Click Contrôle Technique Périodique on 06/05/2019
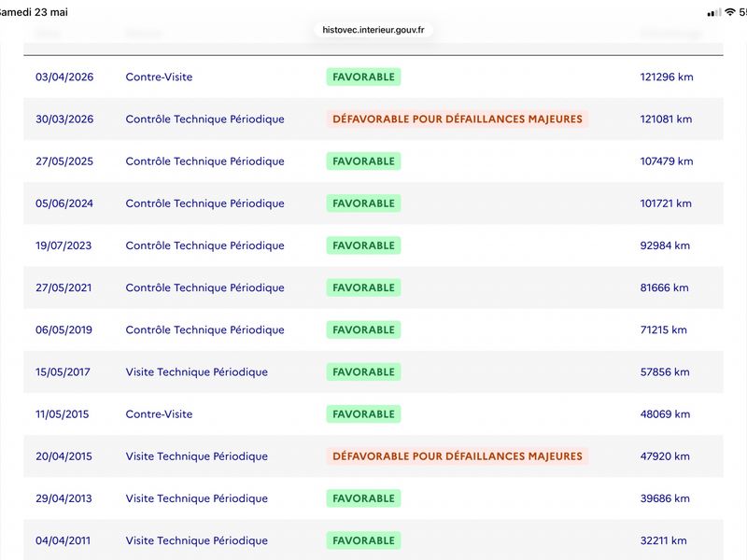 tap(204, 330)
